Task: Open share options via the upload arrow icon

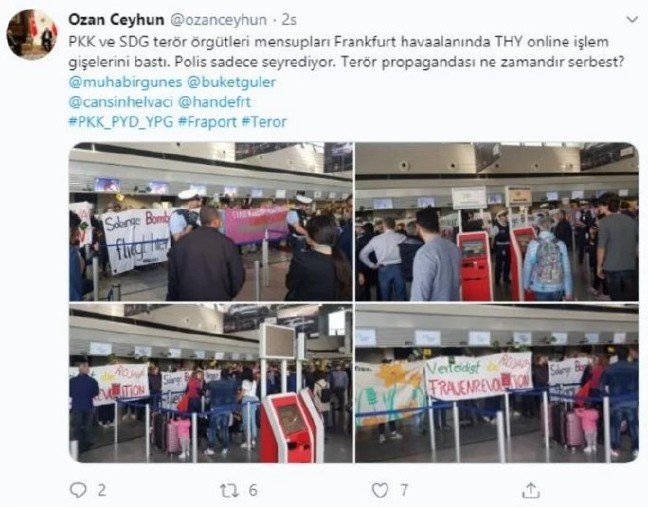Action: click(x=531, y=490)
